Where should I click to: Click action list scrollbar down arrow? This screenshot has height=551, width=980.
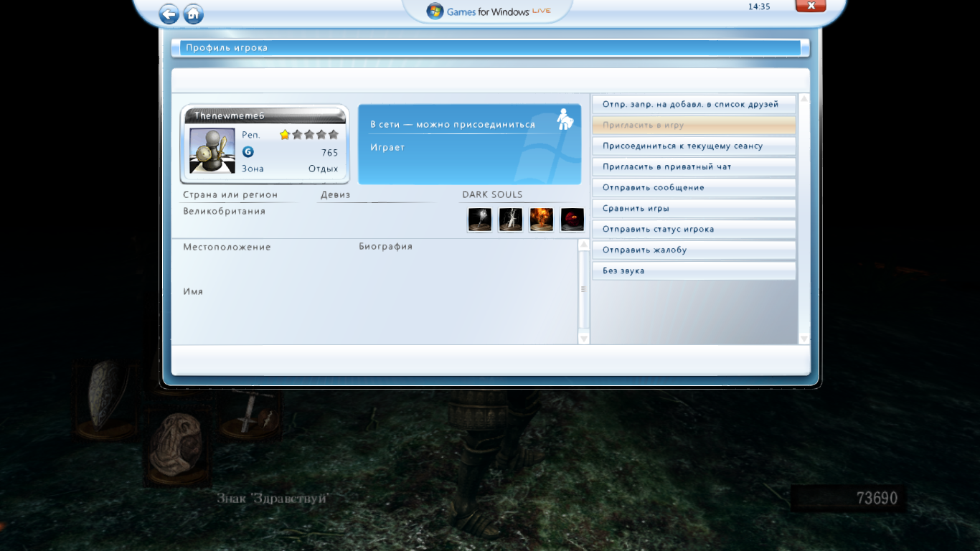pyautogui.click(x=804, y=339)
